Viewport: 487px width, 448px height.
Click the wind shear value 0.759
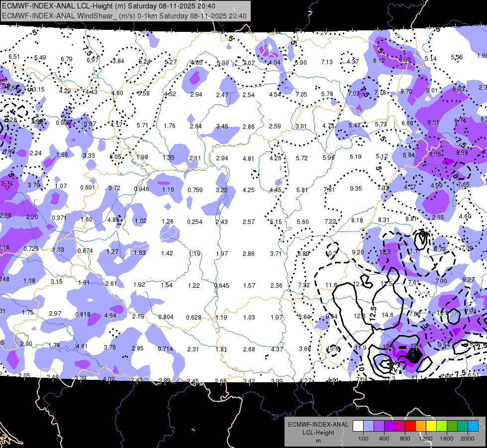195,190
